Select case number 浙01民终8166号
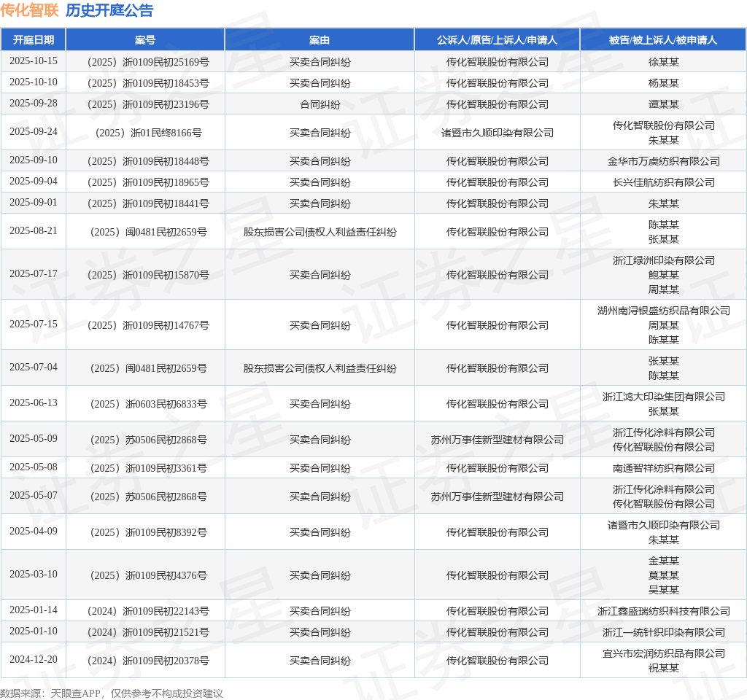The image size is (747, 700). 148,133
